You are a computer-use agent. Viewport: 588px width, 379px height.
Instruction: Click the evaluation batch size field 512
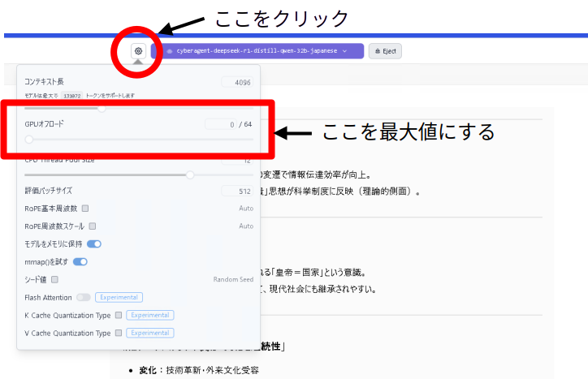tap(237, 192)
